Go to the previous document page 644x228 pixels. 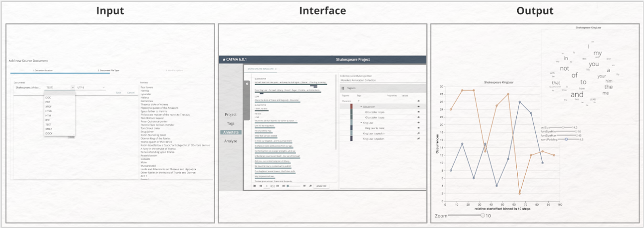click(260, 186)
